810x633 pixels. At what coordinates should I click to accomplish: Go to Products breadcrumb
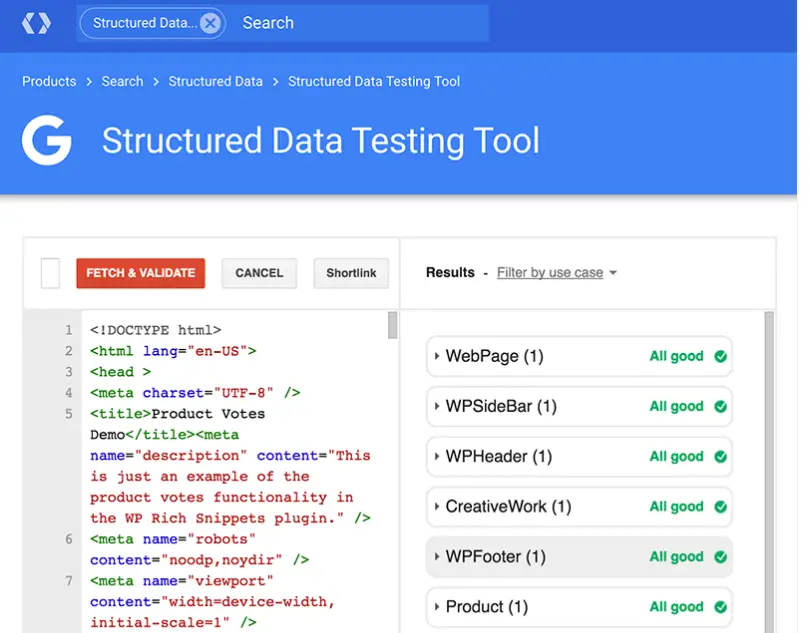pyautogui.click(x=49, y=82)
